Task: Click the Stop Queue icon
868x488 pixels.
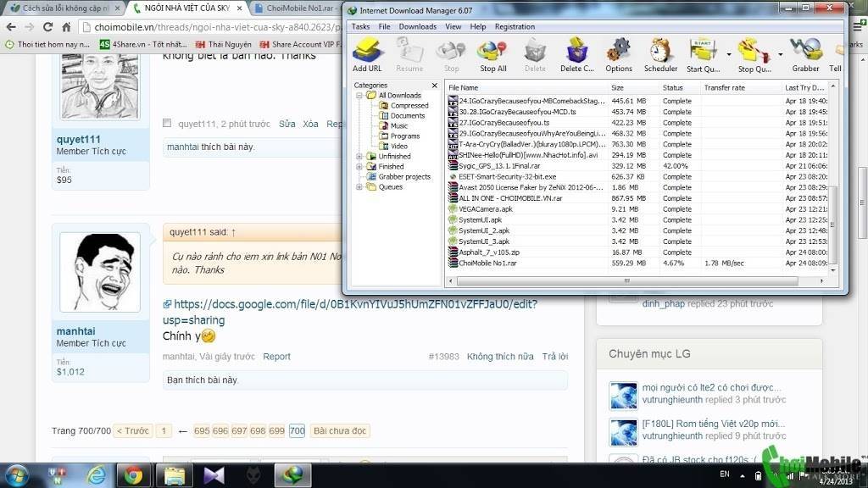Action: coord(749,52)
